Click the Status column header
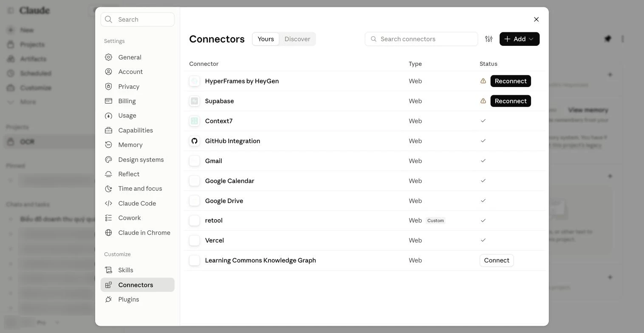644x333 pixels. point(489,64)
